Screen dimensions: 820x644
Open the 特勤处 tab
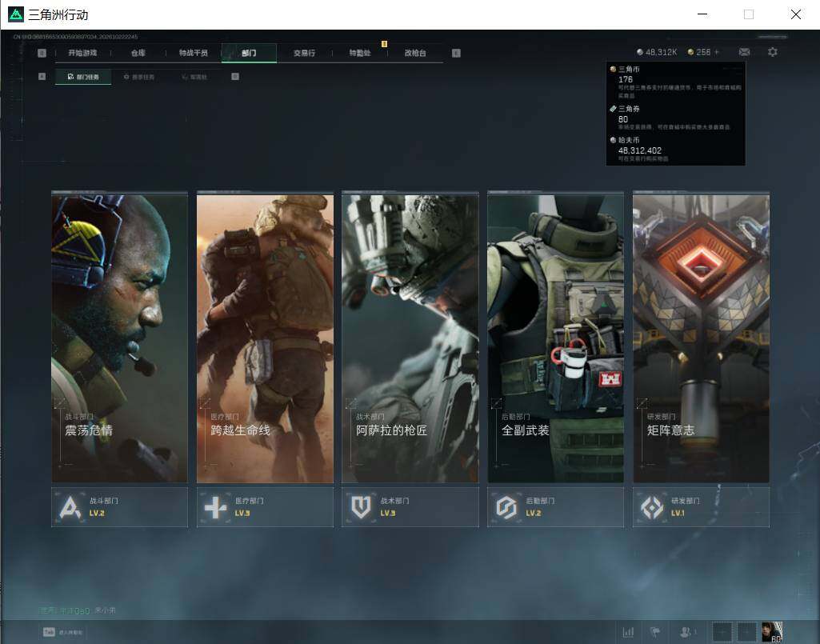pyautogui.click(x=360, y=53)
